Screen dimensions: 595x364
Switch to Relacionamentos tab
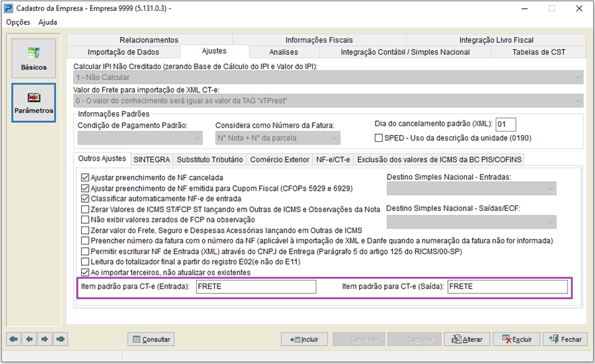click(x=149, y=40)
